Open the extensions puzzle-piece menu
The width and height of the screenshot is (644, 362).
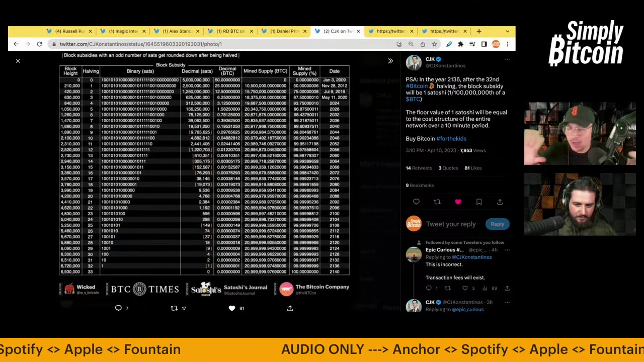click(x=460, y=44)
